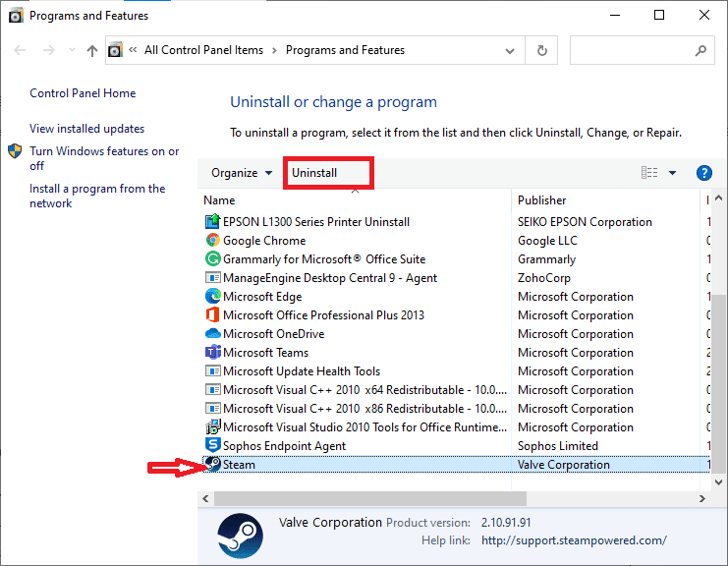Sort list by Publisher column header
Image resolution: width=728 pixels, height=566 pixels.
542,200
